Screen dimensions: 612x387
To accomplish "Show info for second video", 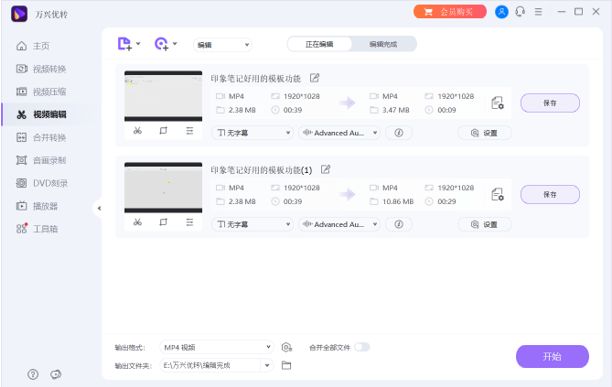I will (399, 224).
